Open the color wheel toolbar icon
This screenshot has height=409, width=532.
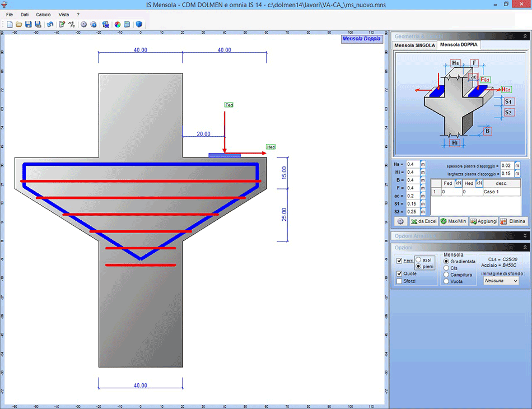click(118, 25)
